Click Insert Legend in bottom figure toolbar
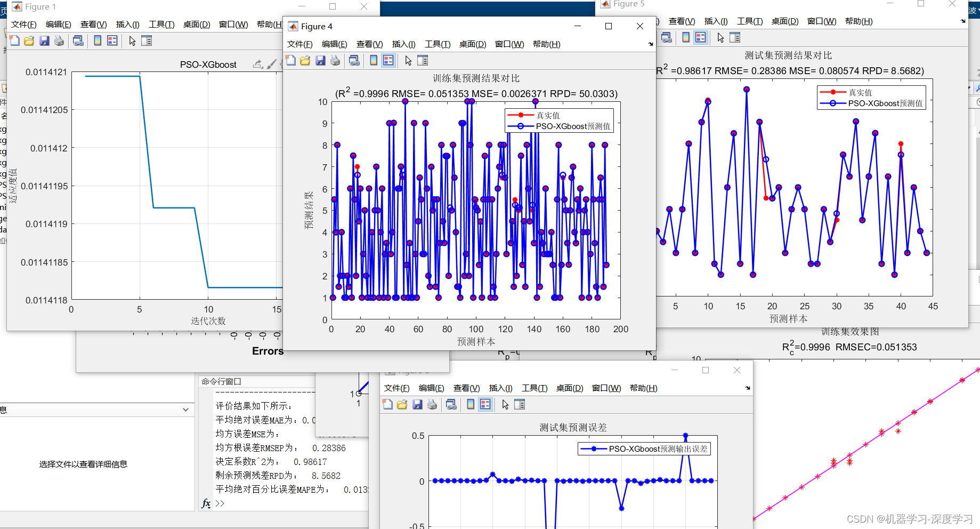 [x=485, y=405]
